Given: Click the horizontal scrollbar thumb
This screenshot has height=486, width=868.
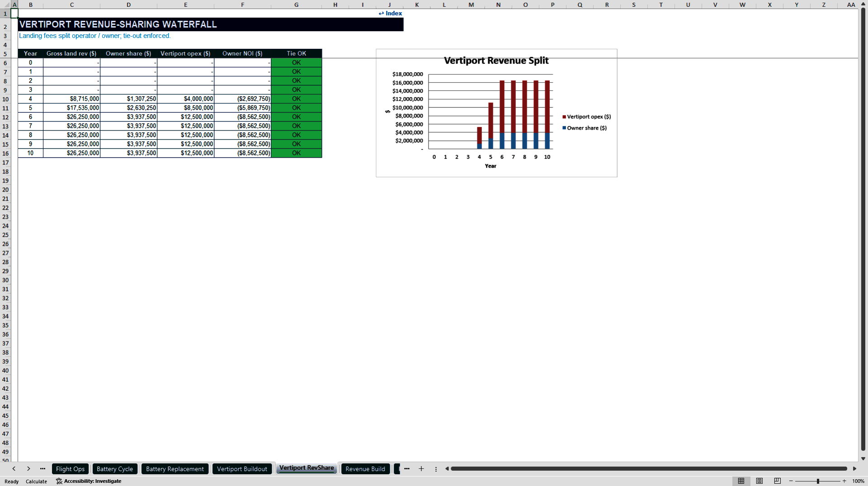Looking at the screenshot, I should (x=649, y=469).
